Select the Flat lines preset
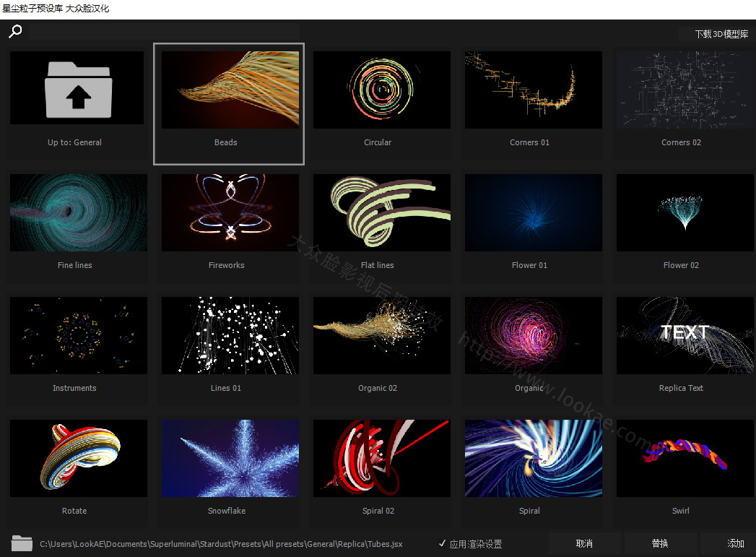This screenshot has width=756, height=557. point(381,212)
